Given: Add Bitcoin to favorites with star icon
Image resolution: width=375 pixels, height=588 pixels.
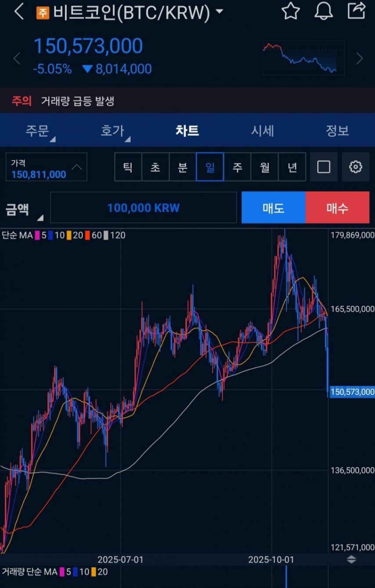Looking at the screenshot, I should pos(290,11).
